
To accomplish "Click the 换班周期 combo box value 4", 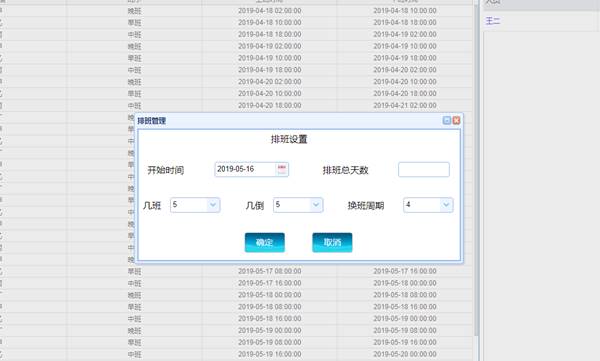I will (x=422, y=205).
